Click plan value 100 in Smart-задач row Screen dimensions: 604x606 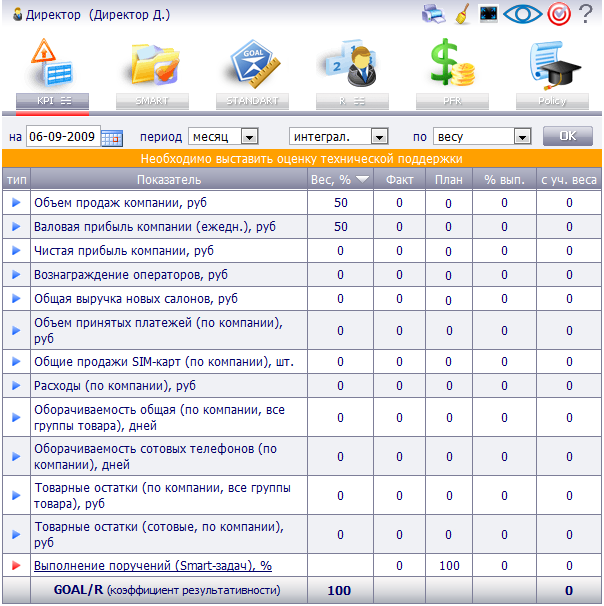click(x=449, y=566)
